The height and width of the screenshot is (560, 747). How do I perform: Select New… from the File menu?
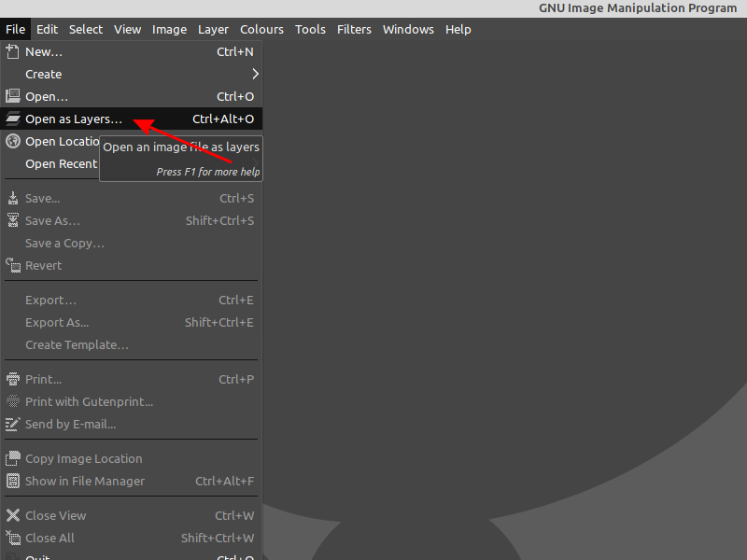pyautogui.click(x=44, y=52)
